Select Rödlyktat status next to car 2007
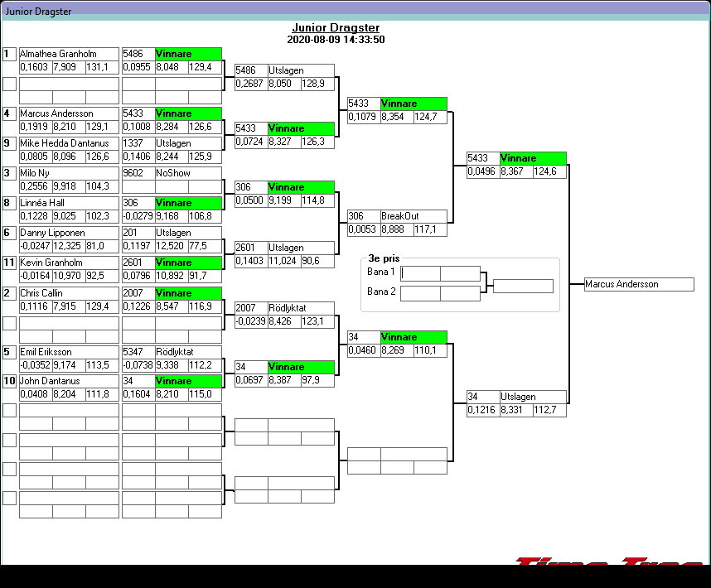The height and width of the screenshot is (588, 711). [301, 307]
